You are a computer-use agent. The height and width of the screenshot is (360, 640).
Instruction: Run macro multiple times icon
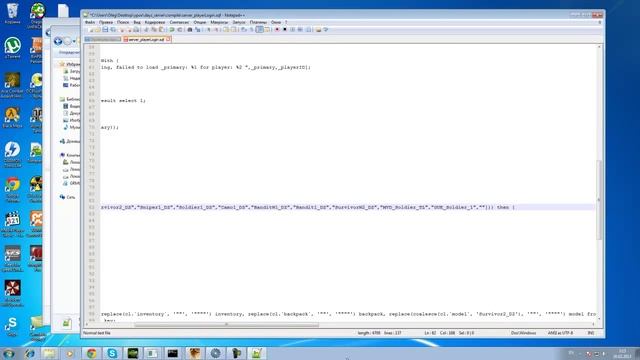click(x=300, y=29)
